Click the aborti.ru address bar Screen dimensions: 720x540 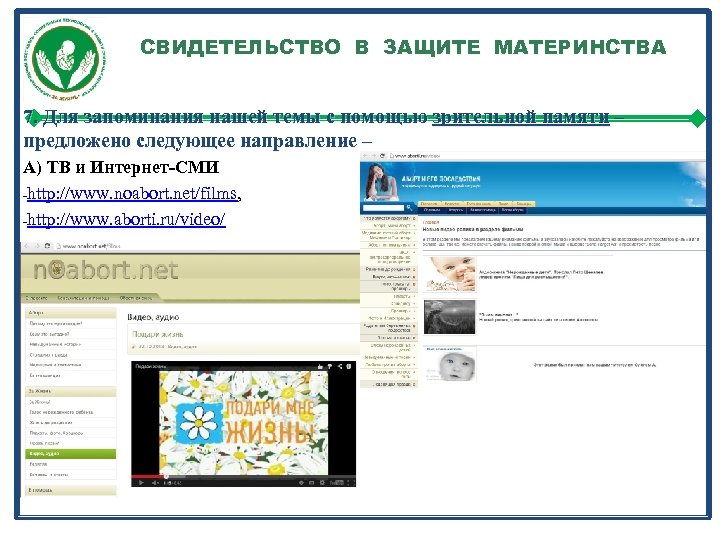point(546,156)
